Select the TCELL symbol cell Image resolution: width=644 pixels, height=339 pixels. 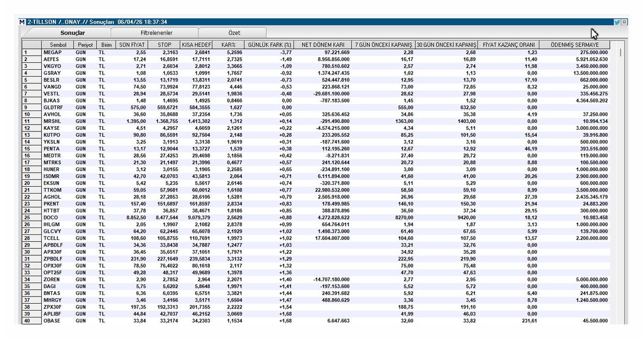(x=58, y=238)
